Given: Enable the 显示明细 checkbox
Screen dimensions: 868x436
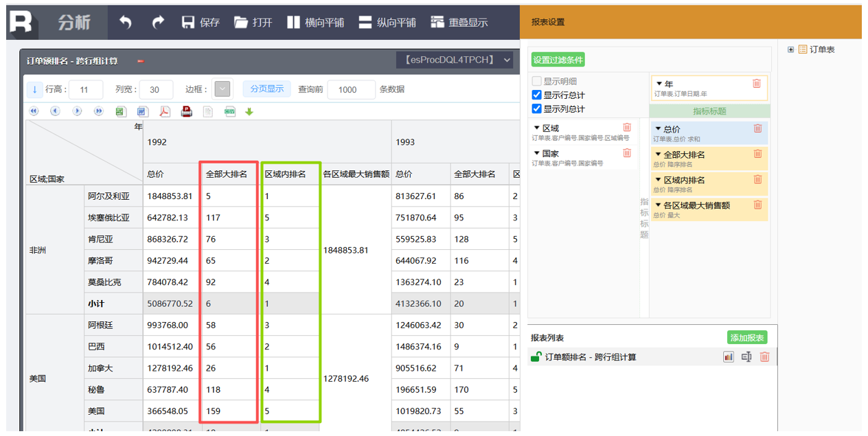Looking at the screenshot, I should pos(537,82).
